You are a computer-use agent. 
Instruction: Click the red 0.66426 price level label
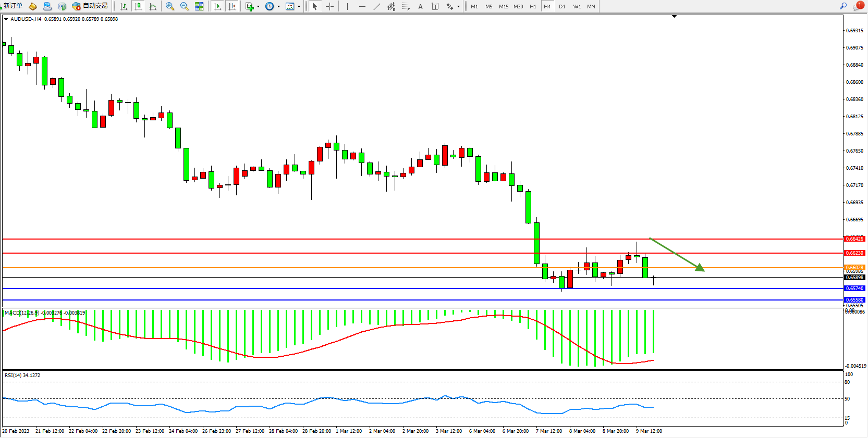tap(854, 239)
